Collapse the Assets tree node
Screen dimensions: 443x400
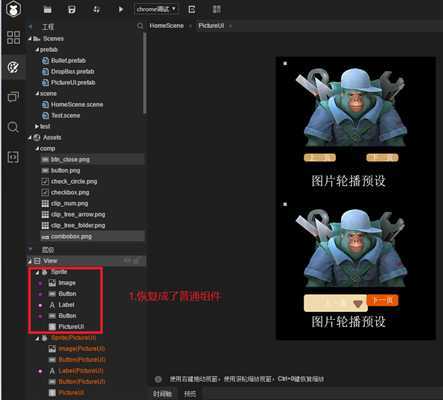[30, 137]
